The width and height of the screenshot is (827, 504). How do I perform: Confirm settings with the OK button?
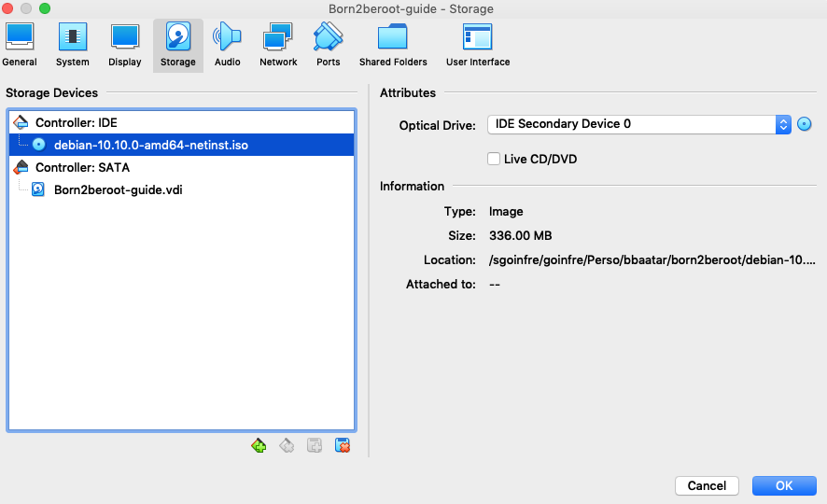coord(784,485)
